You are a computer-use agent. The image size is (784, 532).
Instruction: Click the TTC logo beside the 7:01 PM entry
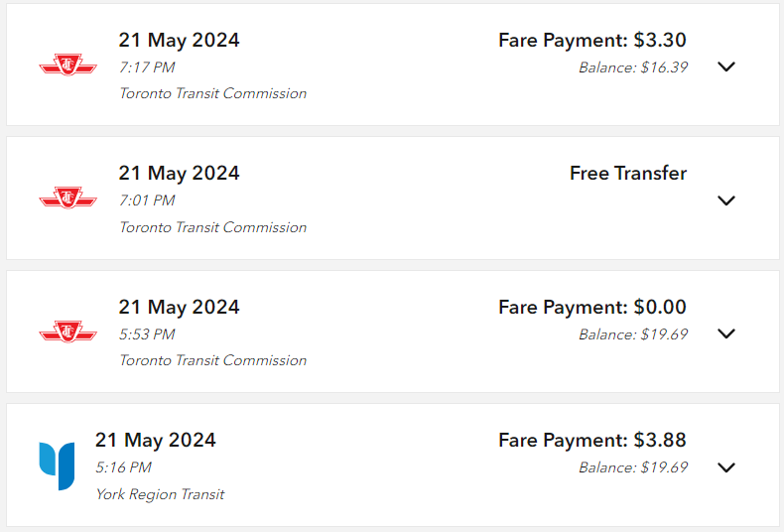coord(67,199)
